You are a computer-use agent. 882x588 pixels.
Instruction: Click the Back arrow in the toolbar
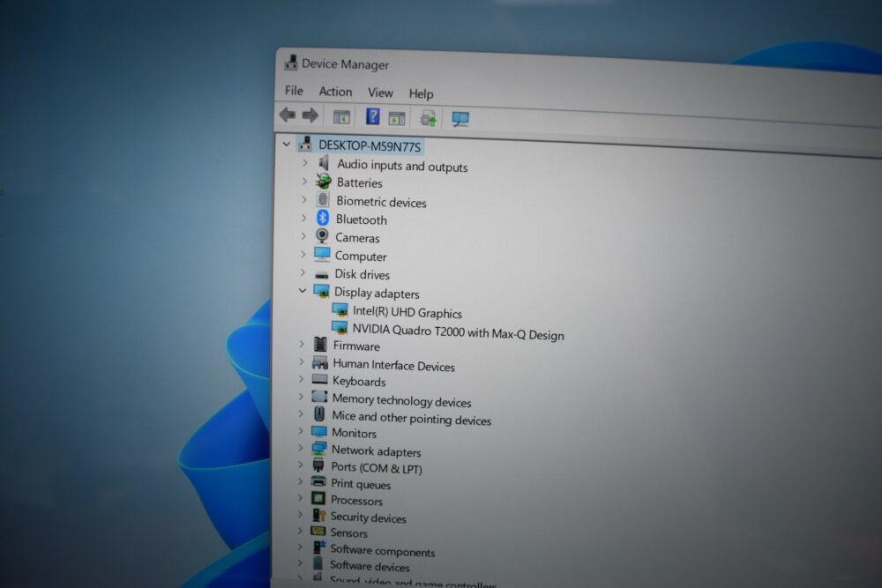(288, 115)
